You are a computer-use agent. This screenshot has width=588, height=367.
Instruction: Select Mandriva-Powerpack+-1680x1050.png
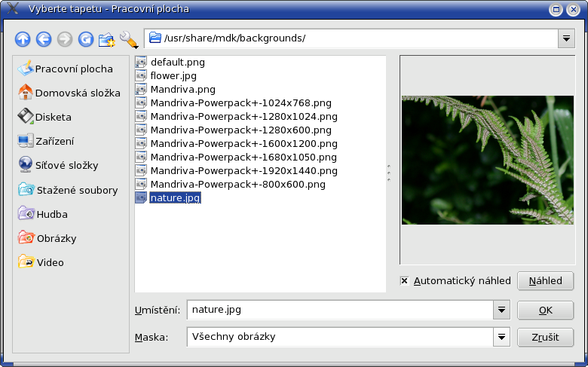coord(243,157)
